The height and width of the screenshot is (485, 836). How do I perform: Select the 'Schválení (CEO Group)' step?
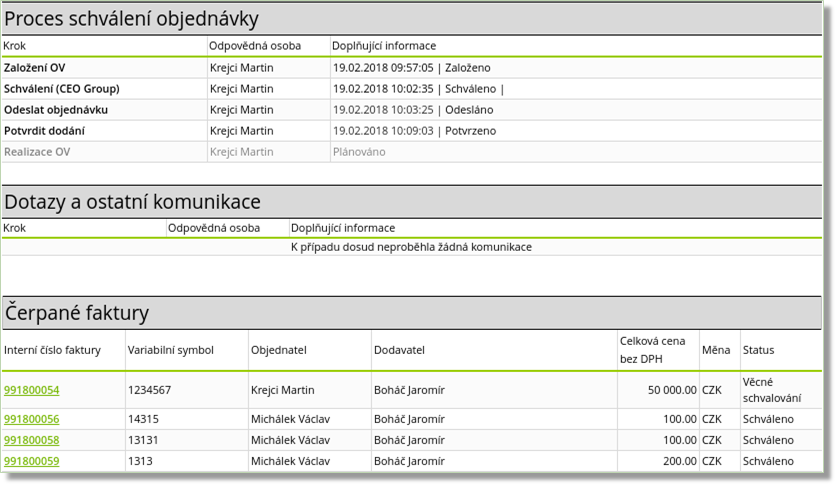click(61, 89)
